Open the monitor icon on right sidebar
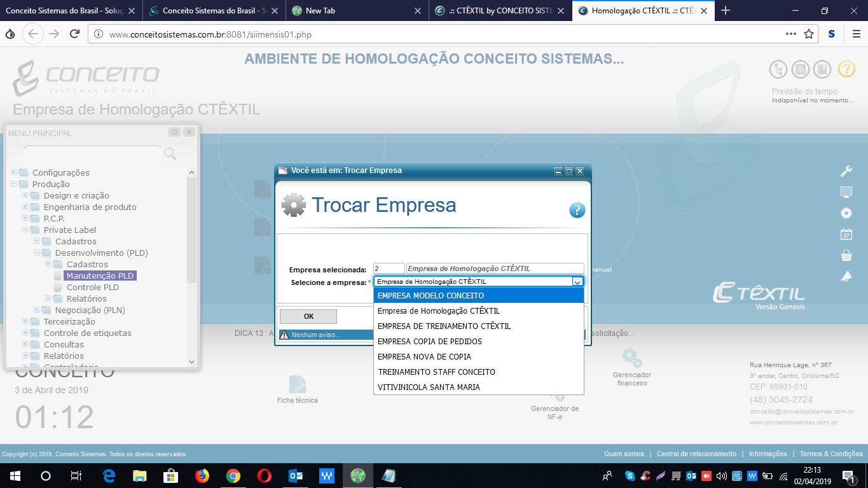This screenshot has width=868, height=488. click(846, 192)
